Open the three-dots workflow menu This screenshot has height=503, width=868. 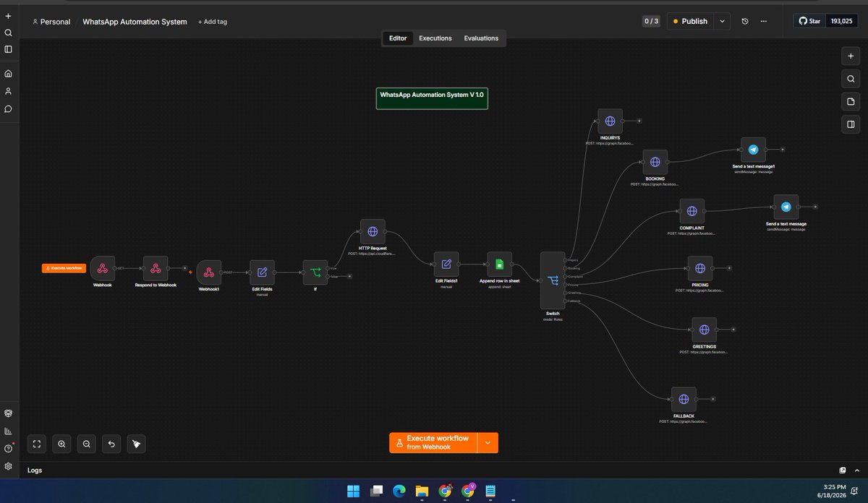(x=764, y=22)
